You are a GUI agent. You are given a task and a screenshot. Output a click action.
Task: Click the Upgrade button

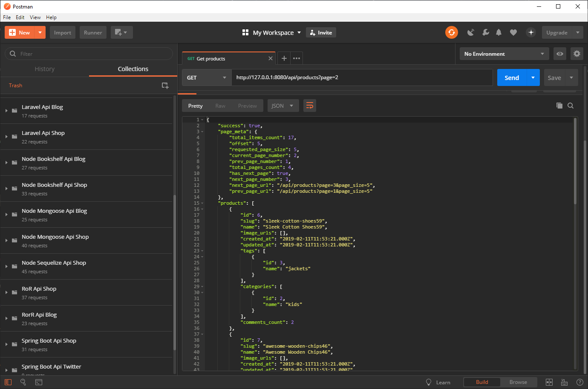click(x=557, y=32)
